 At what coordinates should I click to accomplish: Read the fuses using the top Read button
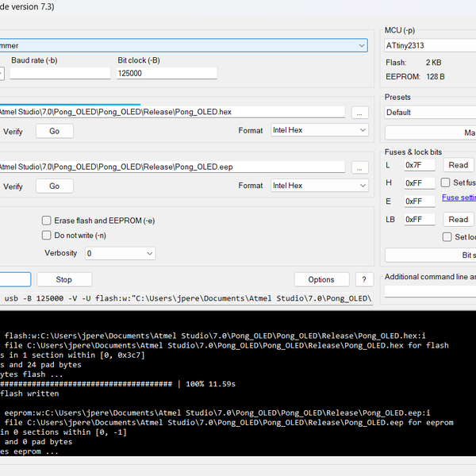click(x=458, y=165)
